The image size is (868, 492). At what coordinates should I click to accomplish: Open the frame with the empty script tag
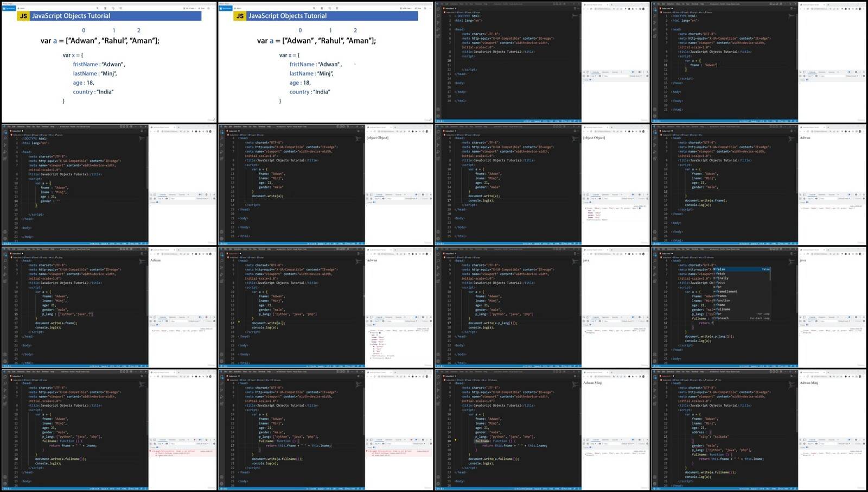coord(542,62)
